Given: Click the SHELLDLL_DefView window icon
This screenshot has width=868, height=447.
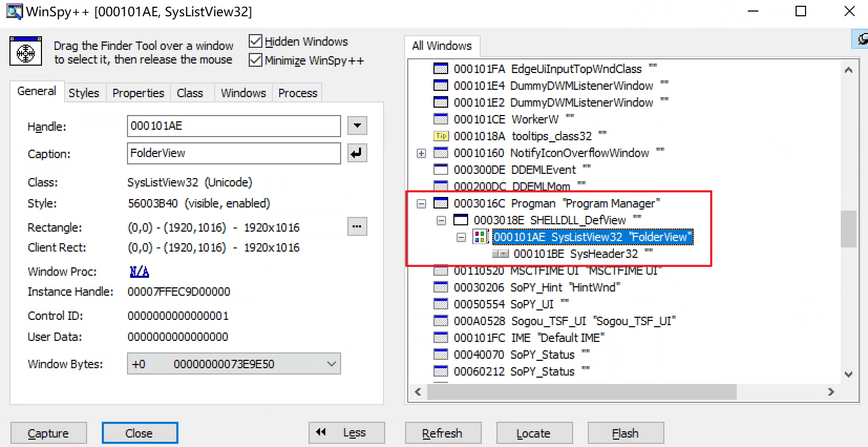Looking at the screenshot, I should [461, 220].
